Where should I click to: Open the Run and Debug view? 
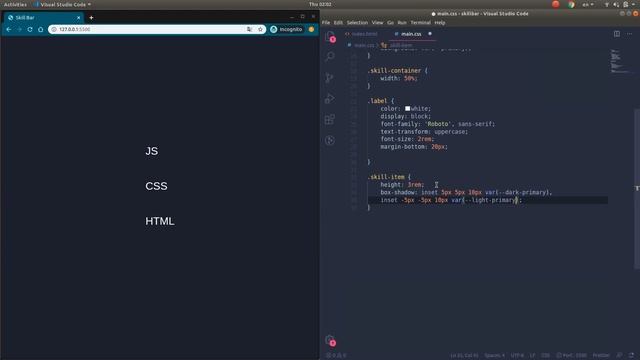click(x=330, y=98)
